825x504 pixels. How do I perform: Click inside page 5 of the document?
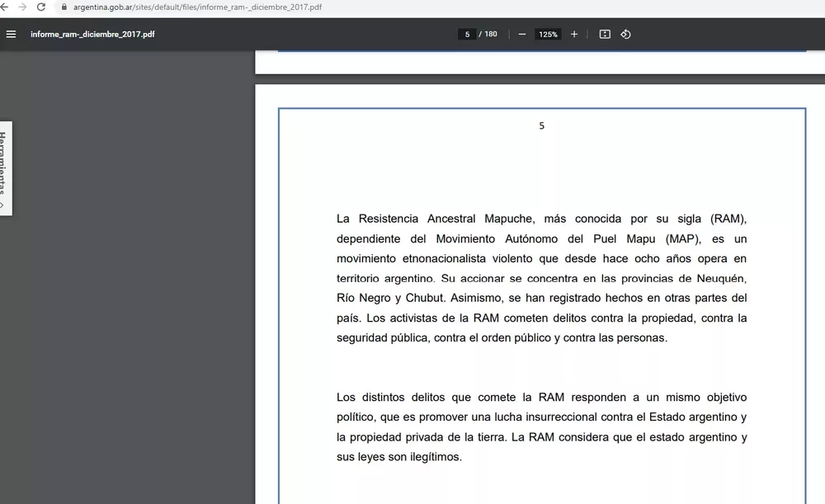[540, 330]
